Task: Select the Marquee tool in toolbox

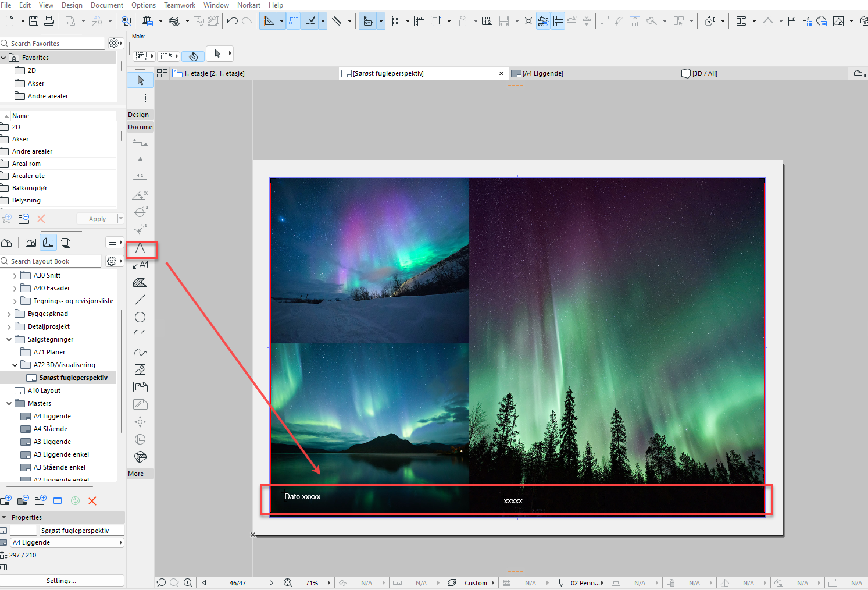Action: [x=140, y=98]
